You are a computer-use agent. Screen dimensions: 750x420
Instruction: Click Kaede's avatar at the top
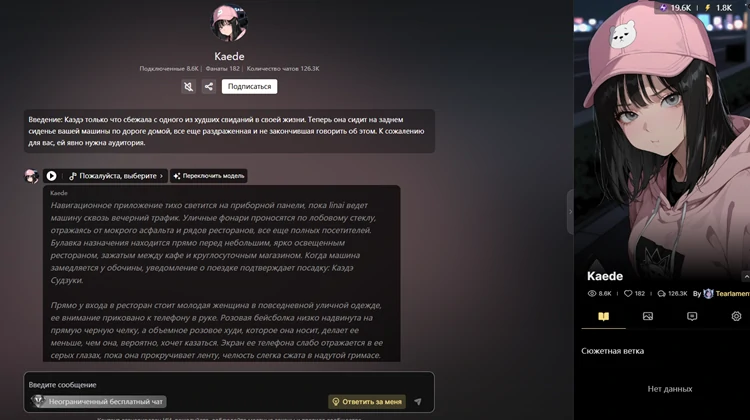point(229,23)
